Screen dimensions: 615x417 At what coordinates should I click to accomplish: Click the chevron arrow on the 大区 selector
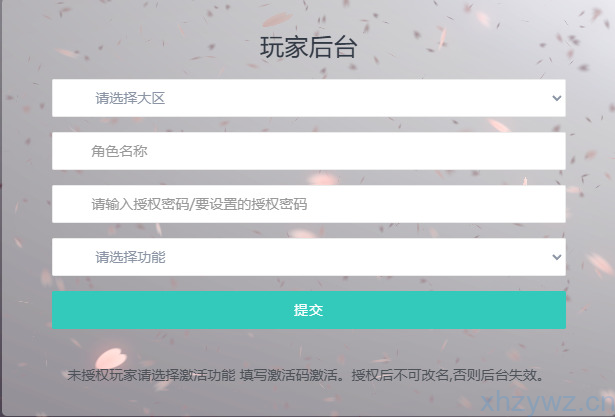[556, 98]
